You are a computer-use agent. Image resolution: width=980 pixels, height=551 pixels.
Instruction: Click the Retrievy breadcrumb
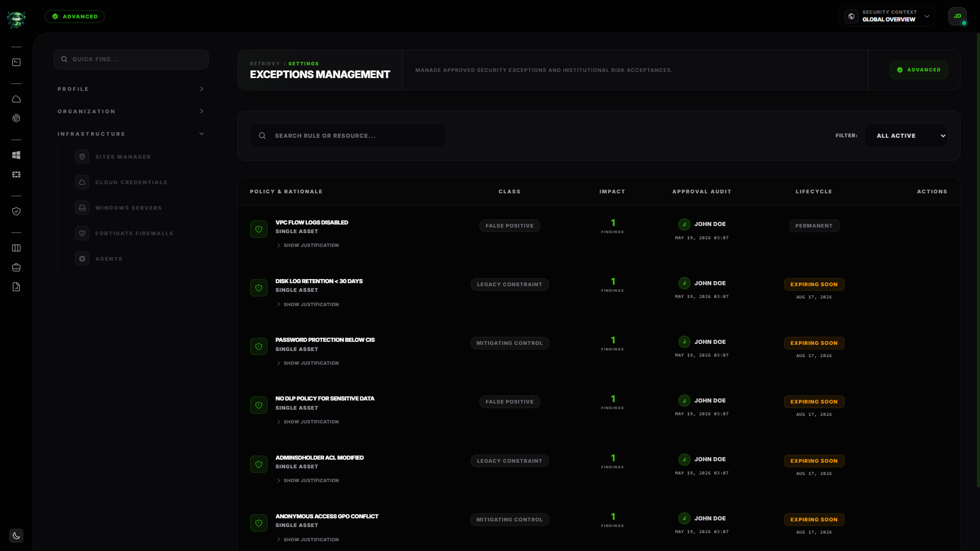click(265, 64)
